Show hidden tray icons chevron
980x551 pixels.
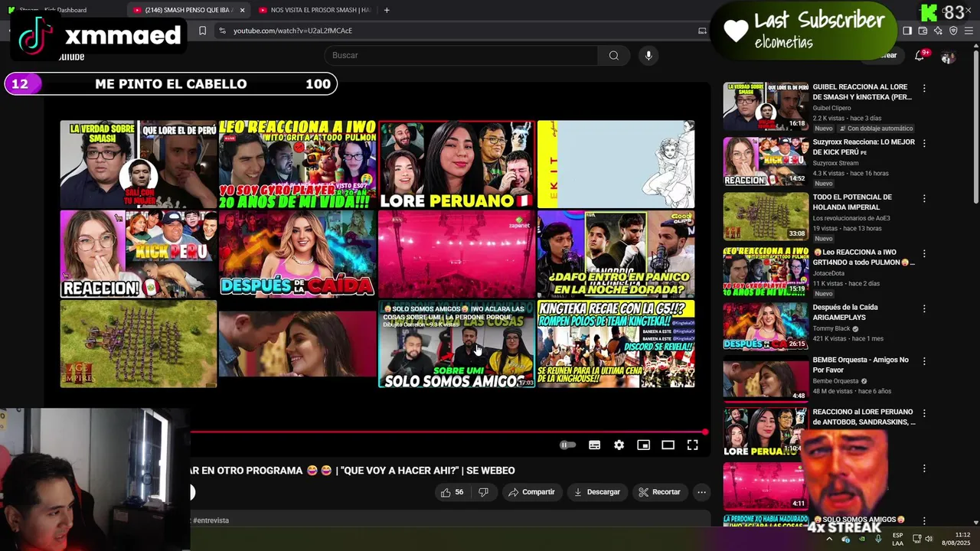coord(829,539)
